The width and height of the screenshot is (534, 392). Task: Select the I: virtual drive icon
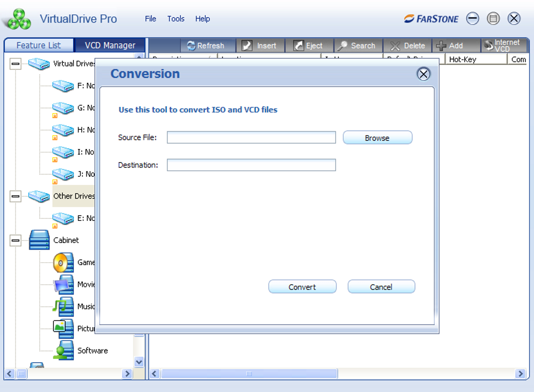pyautogui.click(x=63, y=153)
